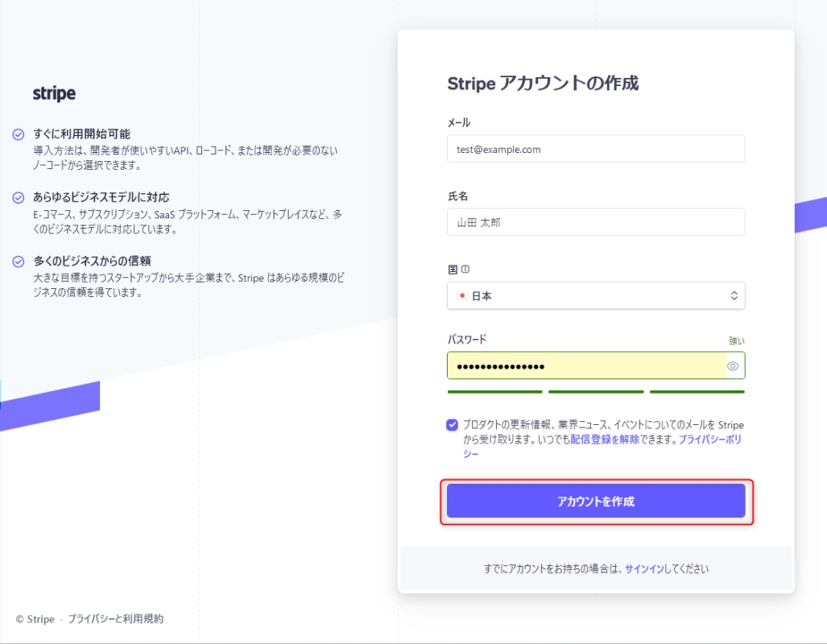Focus the メール input field
Screen dimensions: 827x644
tap(596, 149)
